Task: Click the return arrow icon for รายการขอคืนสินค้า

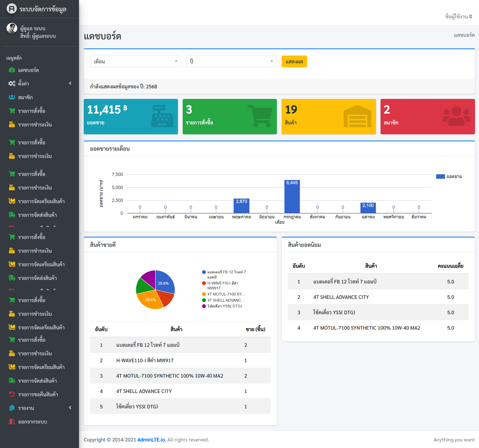Action: [12, 394]
